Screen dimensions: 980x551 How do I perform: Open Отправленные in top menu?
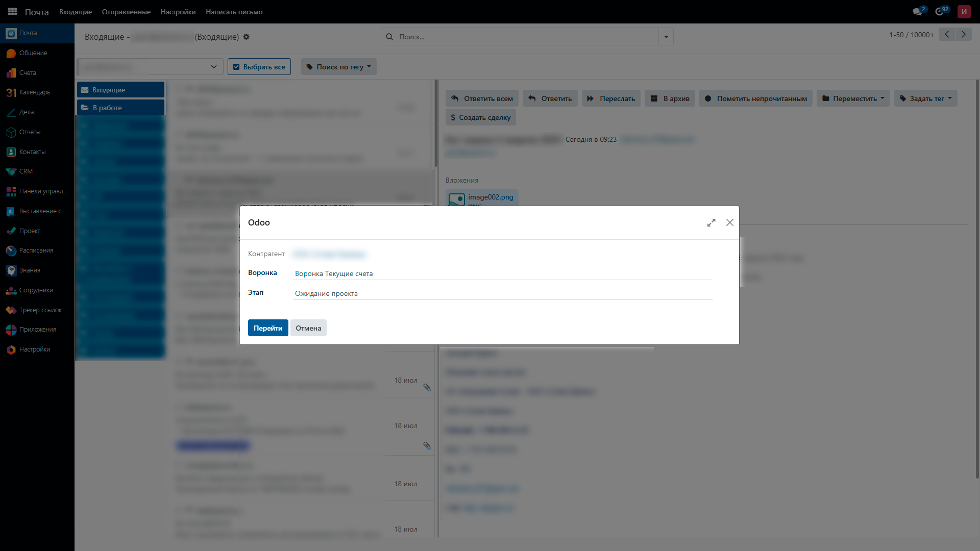point(126,12)
